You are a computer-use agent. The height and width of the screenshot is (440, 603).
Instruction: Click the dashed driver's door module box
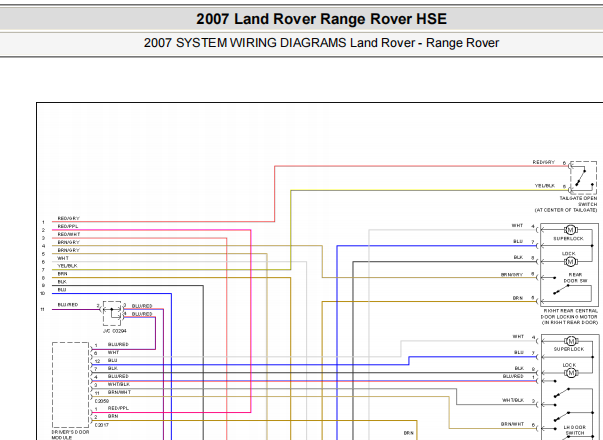click(x=71, y=385)
